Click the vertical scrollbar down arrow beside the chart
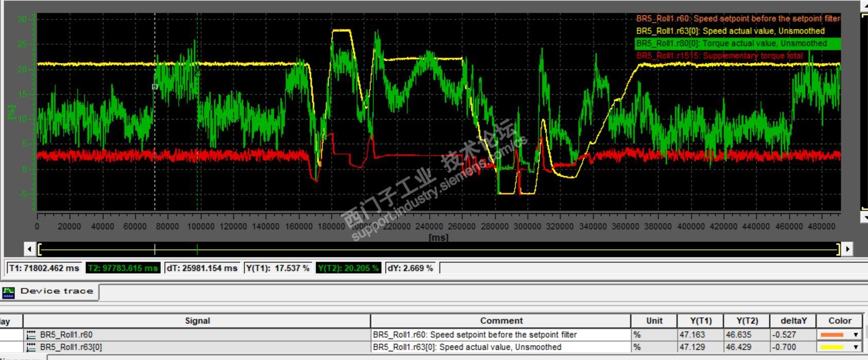868x360 pixels. pos(864,217)
